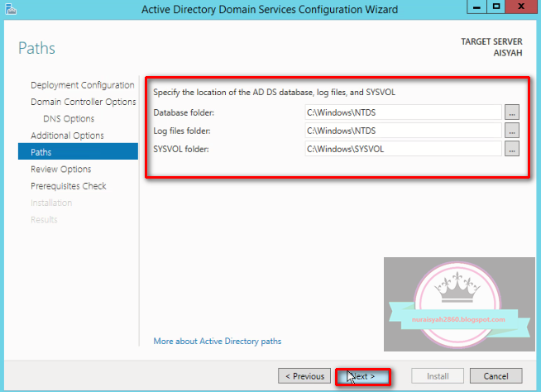Click the disabled Results step

click(x=44, y=220)
